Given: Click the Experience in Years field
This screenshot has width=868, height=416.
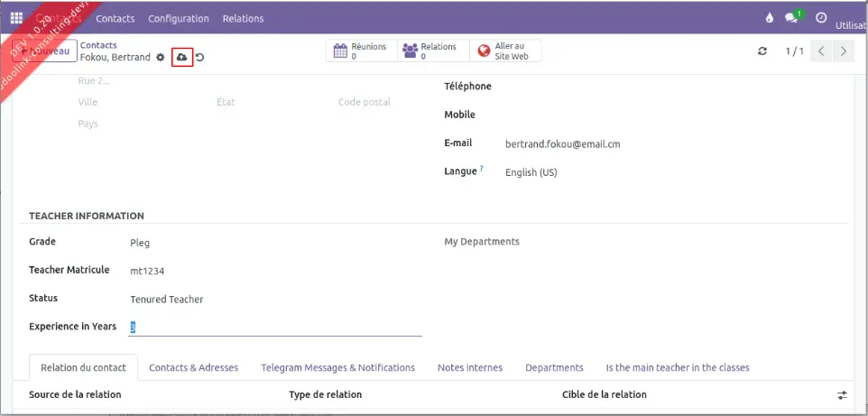Looking at the screenshot, I should point(275,328).
